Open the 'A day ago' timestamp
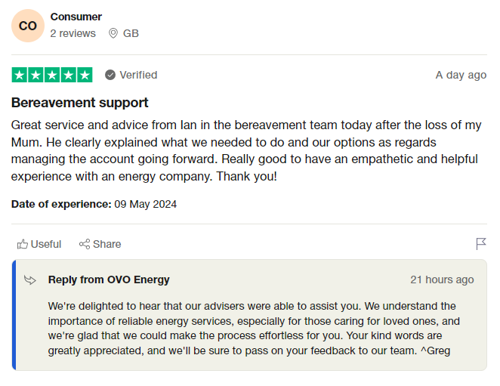The image size is (500, 386). [x=461, y=75]
